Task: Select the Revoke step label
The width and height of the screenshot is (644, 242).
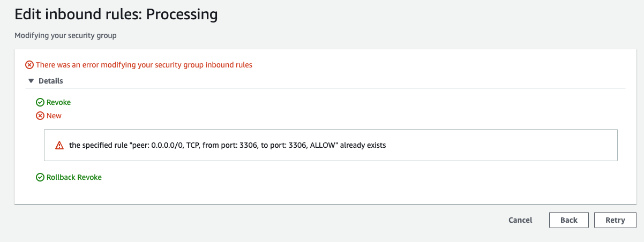Action: (x=58, y=102)
